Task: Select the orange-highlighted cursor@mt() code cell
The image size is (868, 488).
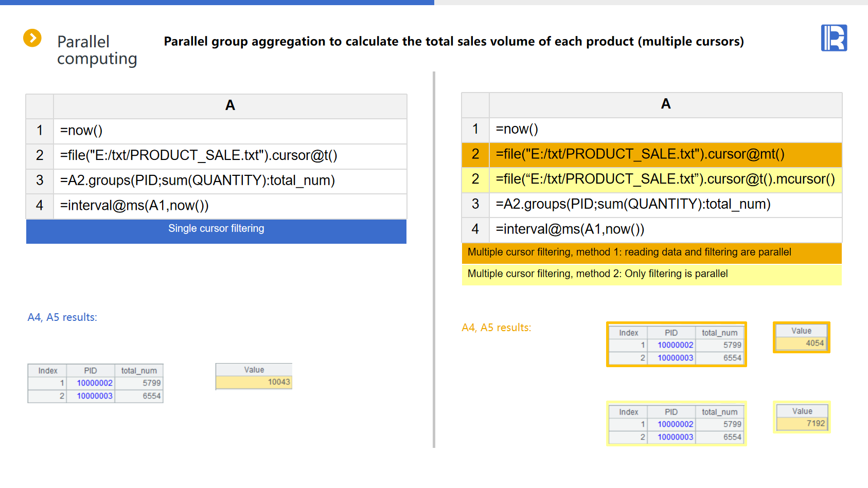Action: (x=665, y=154)
